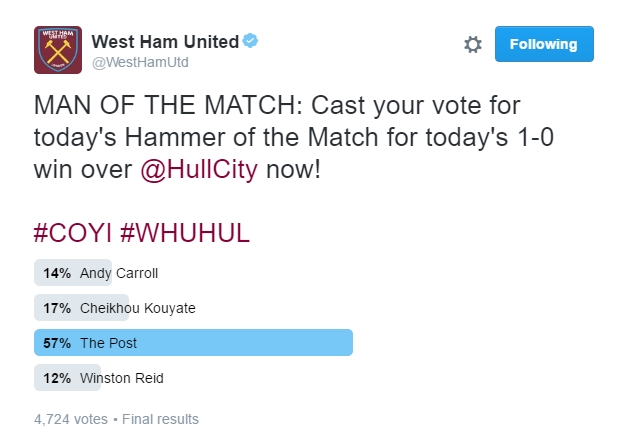Screen dimensions: 628x441
Task: Toggle the Following button
Action: click(x=544, y=44)
